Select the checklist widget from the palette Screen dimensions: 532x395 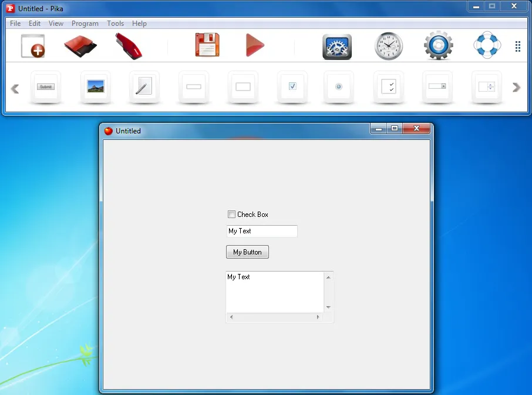click(388, 86)
